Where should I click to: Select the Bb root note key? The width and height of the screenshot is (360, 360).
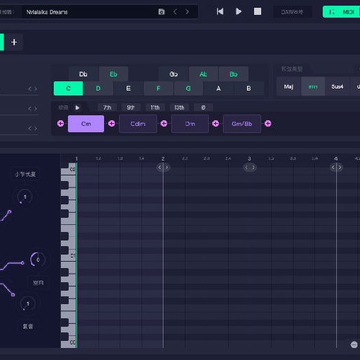point(233,74)
